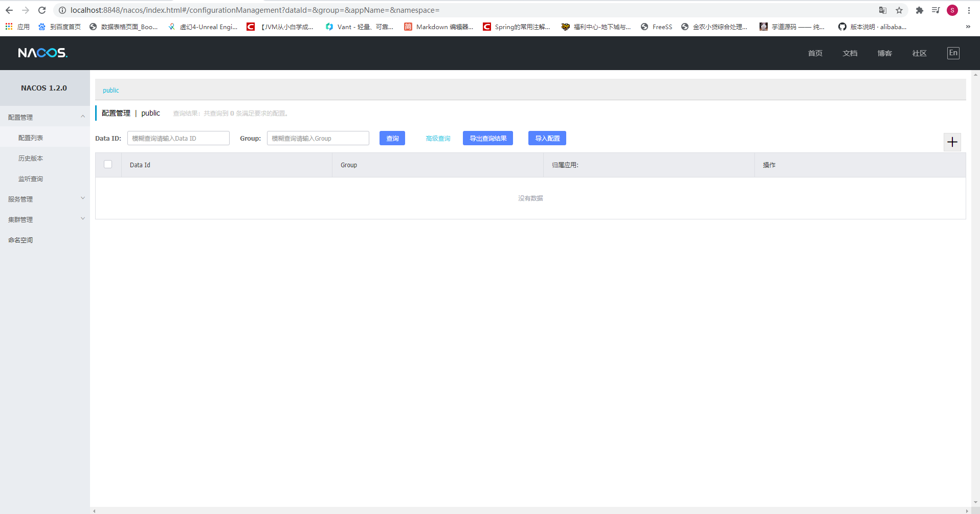Reload the page with refresh icon
980x514 pixels.
[42, 10]
